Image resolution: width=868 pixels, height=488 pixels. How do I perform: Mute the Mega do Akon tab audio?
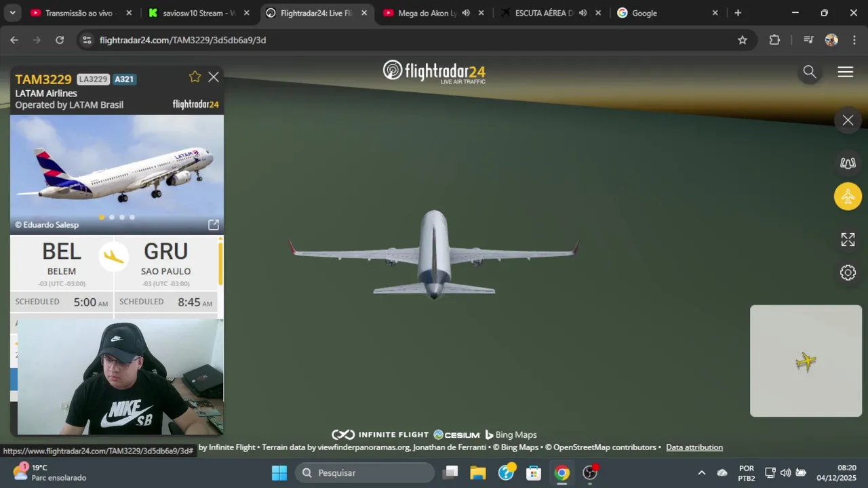[x=466, y=13]
